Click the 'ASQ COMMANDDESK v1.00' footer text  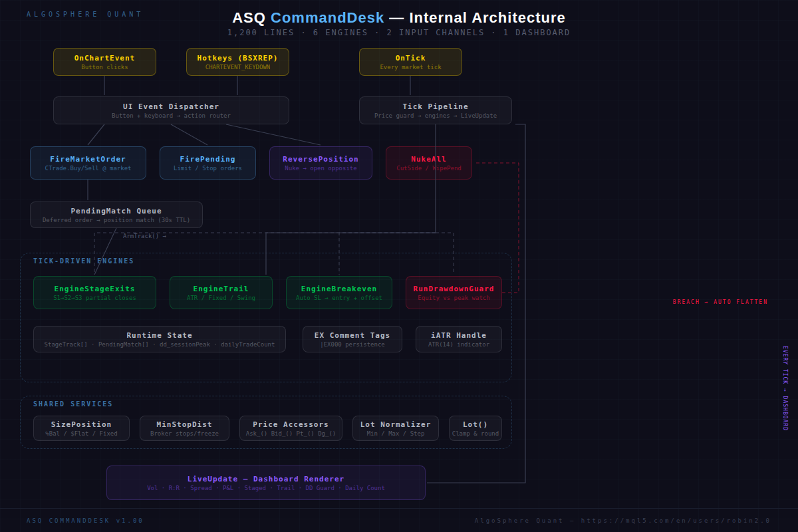(84, 521)
